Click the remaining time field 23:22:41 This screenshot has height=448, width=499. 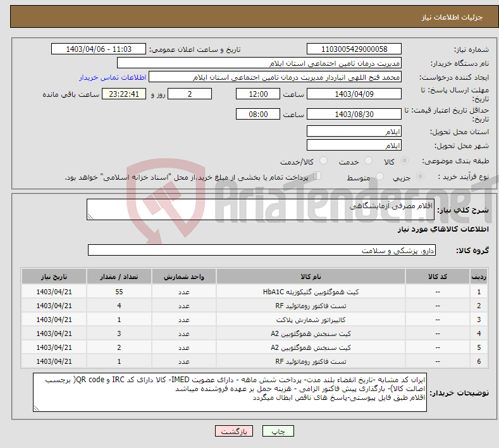click(124, 94)
